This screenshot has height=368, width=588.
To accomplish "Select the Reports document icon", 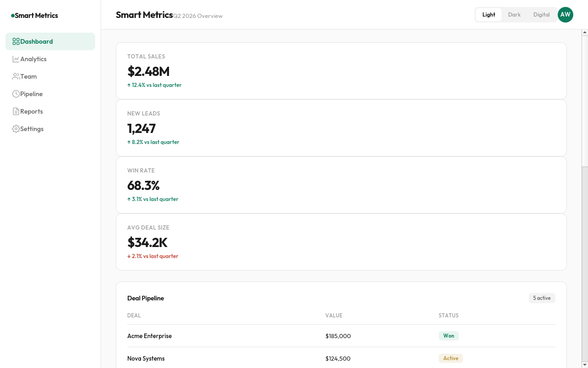I will pos(15,111).
